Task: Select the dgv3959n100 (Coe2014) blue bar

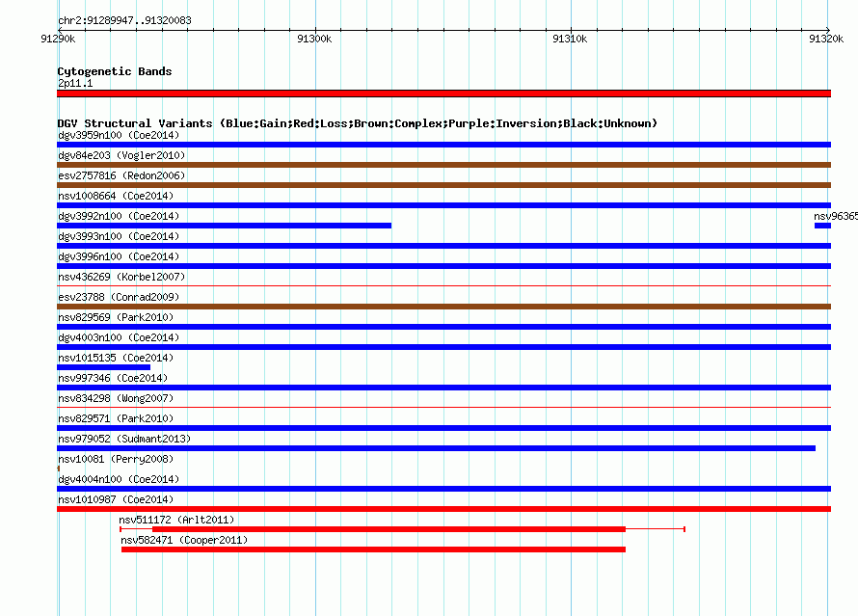Action: (443, 145)
